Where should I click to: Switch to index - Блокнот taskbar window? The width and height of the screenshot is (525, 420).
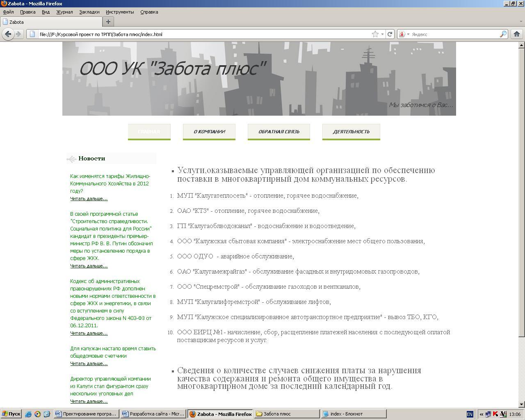(354, 414)
